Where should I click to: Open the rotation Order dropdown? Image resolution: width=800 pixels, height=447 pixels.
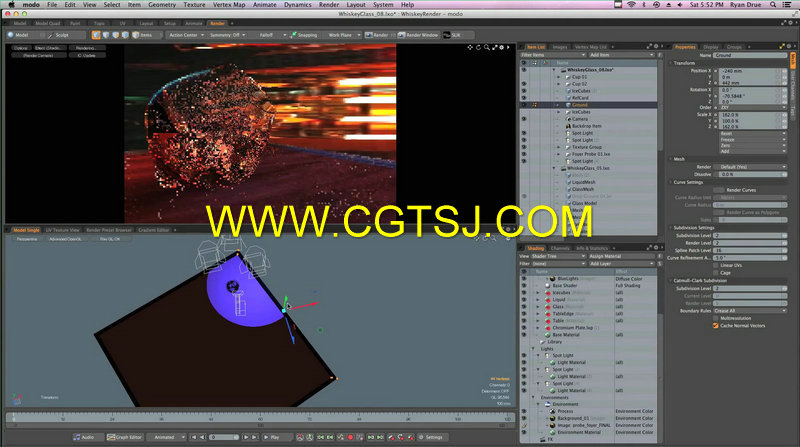(x=752, y=108)
